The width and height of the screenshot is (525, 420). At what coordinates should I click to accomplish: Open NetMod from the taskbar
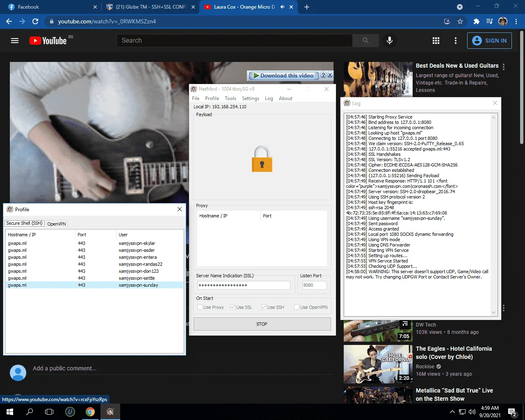coord(110,412)
